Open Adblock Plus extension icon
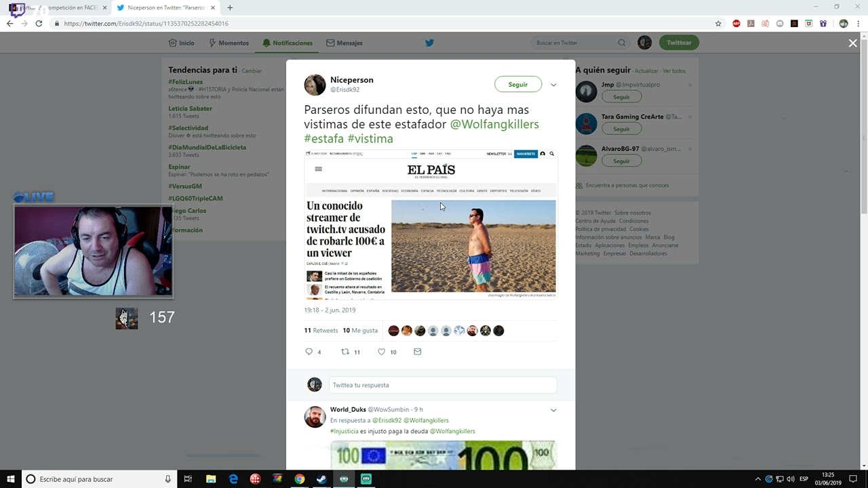This screenshot has height=488, width=868. 736,23
